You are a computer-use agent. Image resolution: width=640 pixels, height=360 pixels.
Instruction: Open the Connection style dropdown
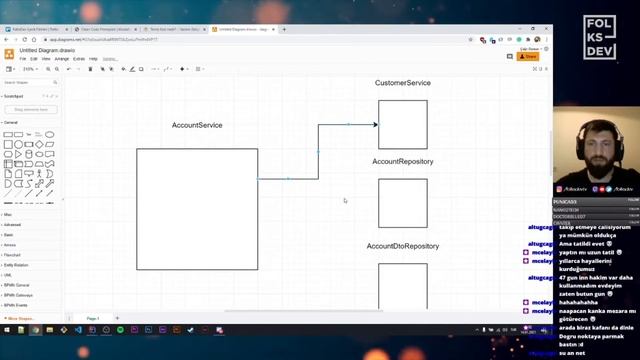pos(155,69)
